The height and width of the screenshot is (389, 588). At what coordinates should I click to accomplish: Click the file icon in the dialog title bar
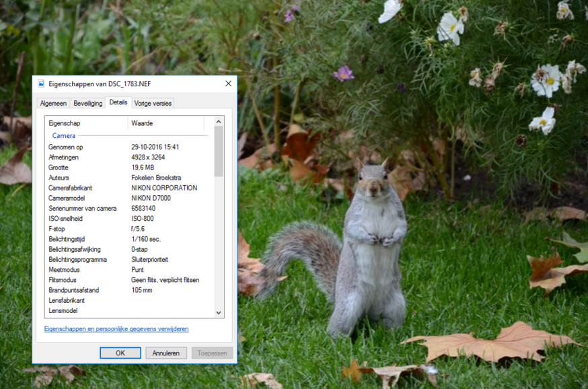pyautogui.click(x=41, y=83)
